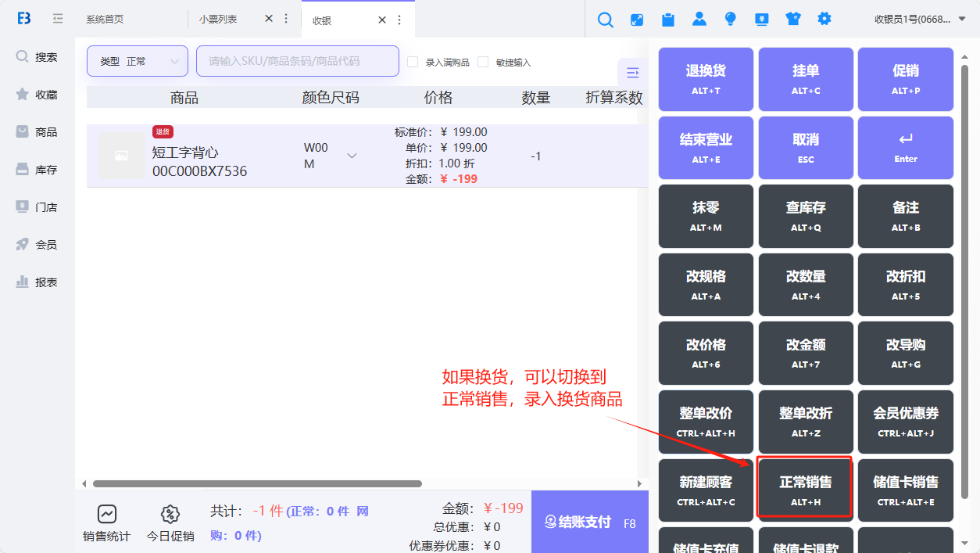
Task: Click the 退换货 button
Action: click(x=706, y=79)
